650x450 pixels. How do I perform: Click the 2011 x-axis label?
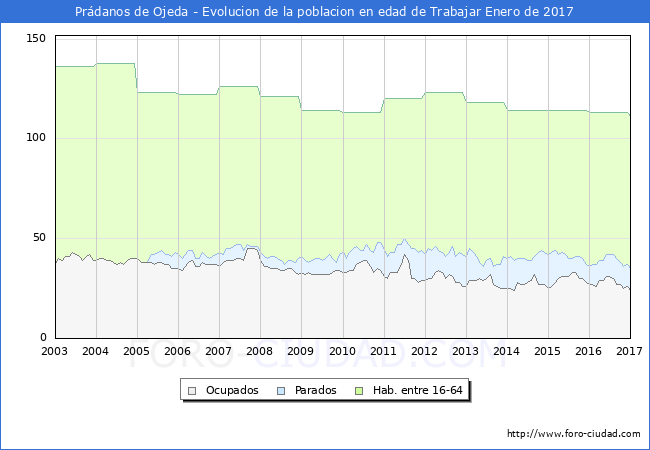(x=383, y=351)
